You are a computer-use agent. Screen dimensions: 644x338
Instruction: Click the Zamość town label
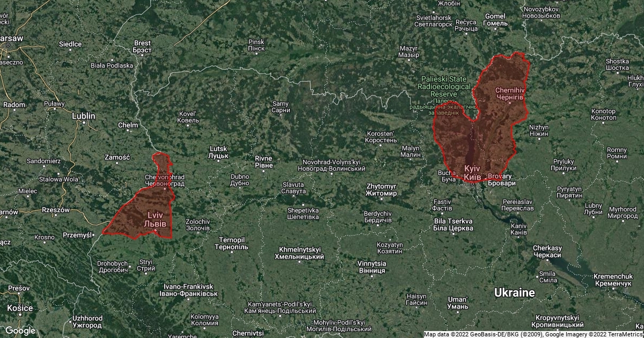pyautogui.click(x=117, y=157)
